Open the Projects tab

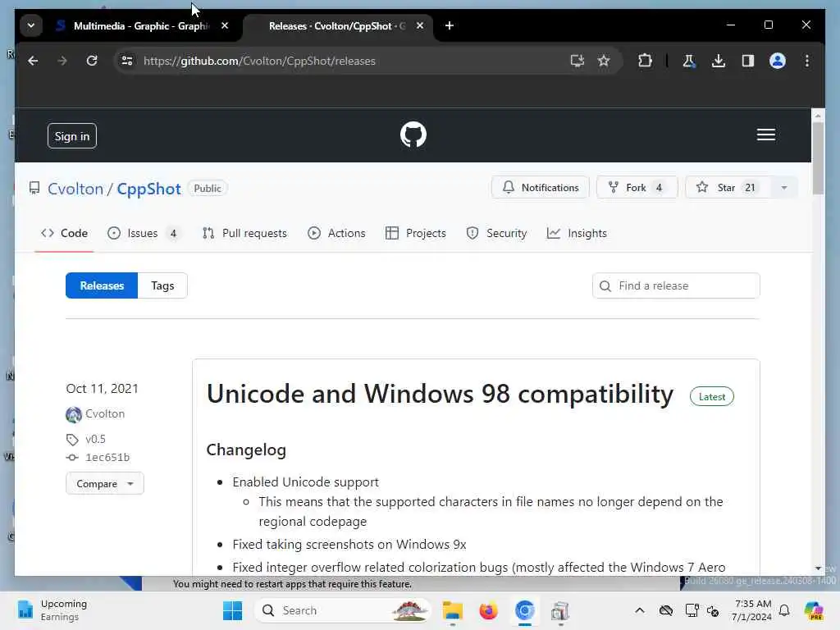(x=416, y=234)
